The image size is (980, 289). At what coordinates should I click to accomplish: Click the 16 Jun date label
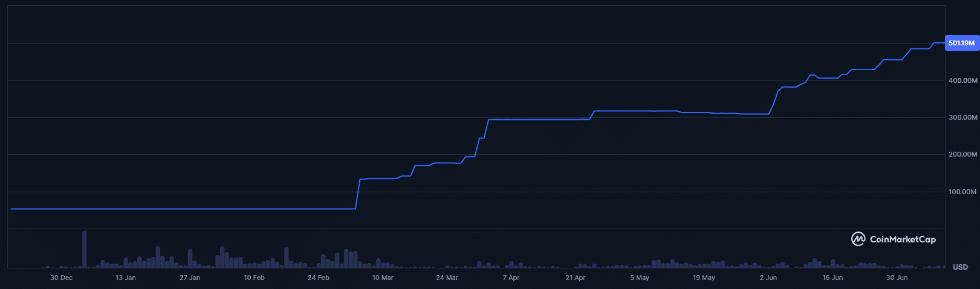[x=832, y=278]
